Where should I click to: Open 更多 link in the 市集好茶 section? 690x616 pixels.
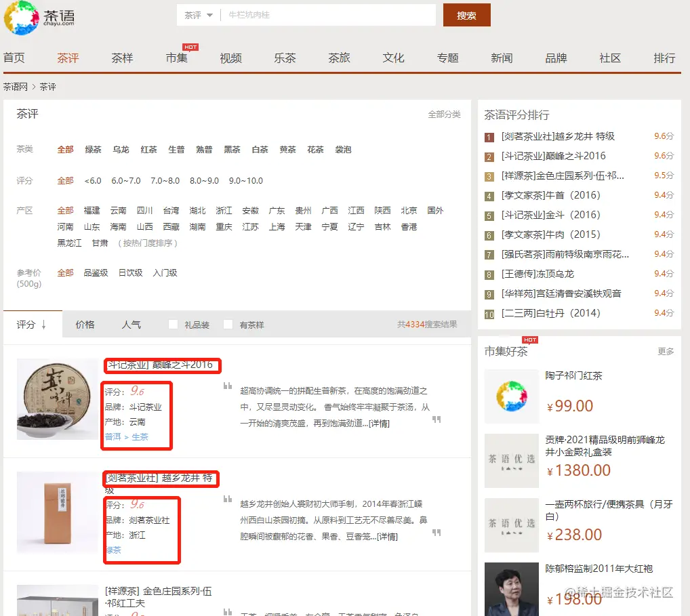[666, 351]
